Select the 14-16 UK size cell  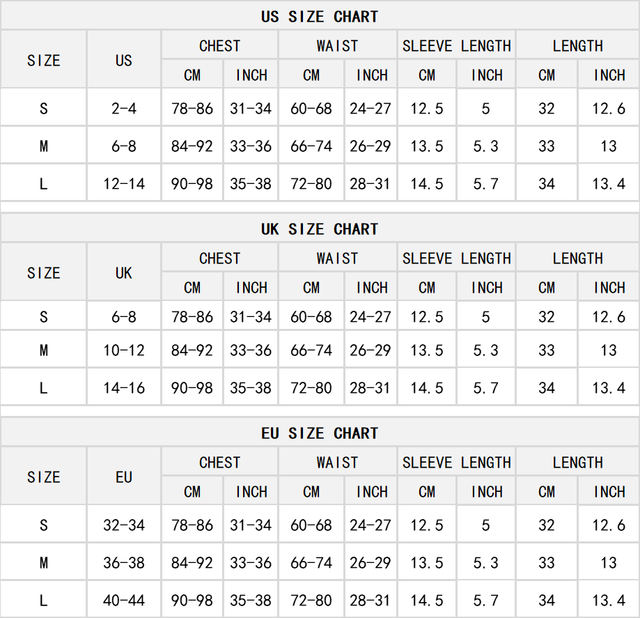pyautogui.click(x=124, y=387)
